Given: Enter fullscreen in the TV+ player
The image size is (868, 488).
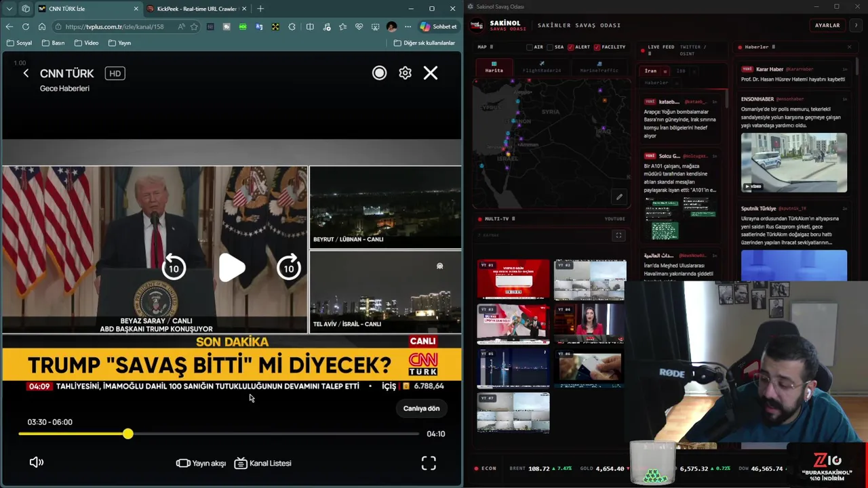Looking at the screenshot, I should [429, 463].
